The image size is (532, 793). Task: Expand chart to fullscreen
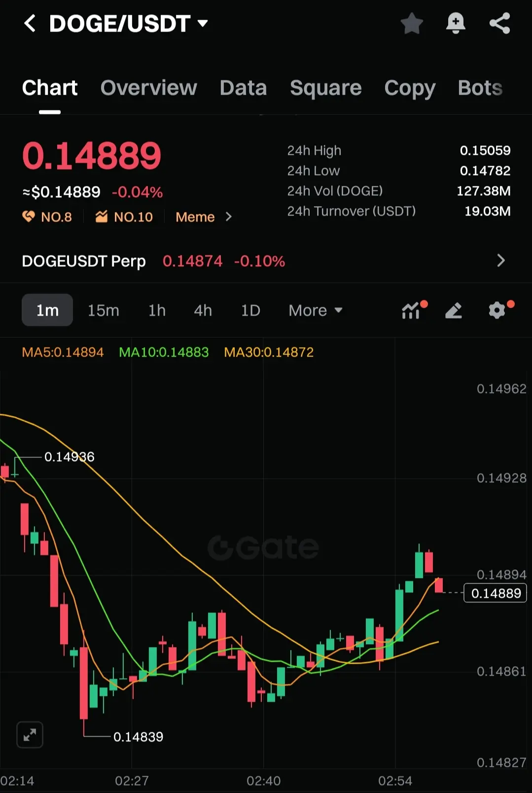(x=30, y=735)
